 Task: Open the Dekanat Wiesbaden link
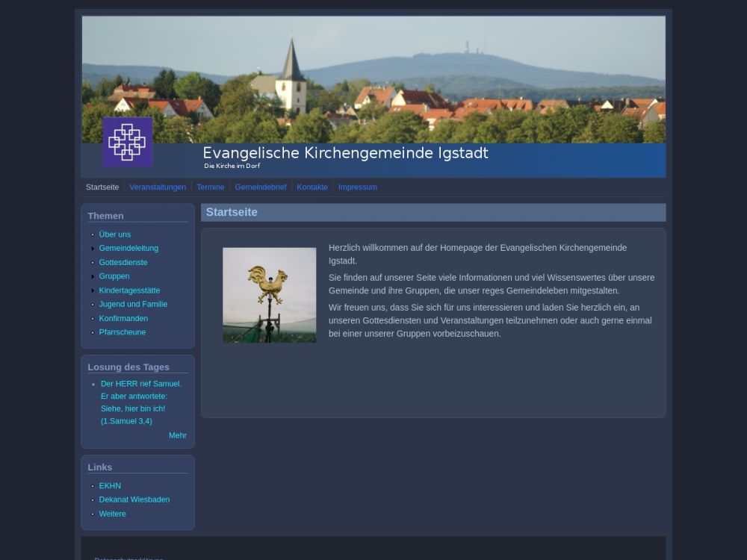pos(134,500)
